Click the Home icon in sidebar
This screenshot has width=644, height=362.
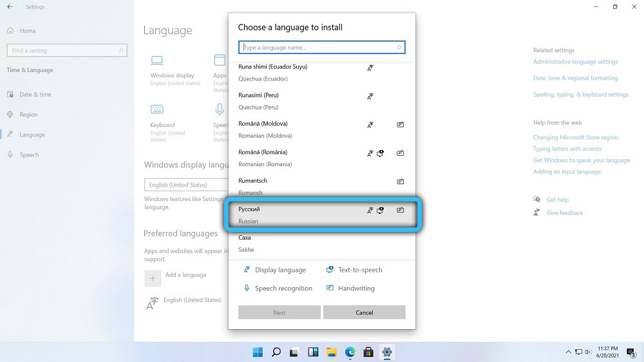pyautogui.click(x=10, y=31)
